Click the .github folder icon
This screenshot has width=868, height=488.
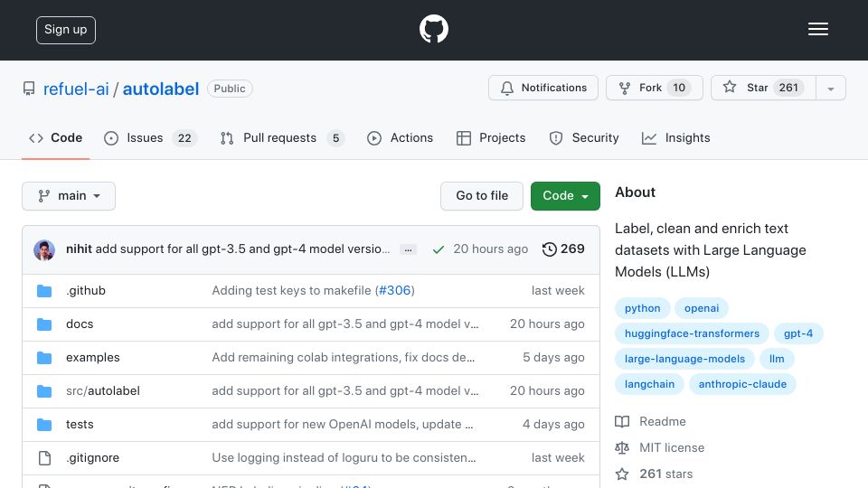coord(44,291)
